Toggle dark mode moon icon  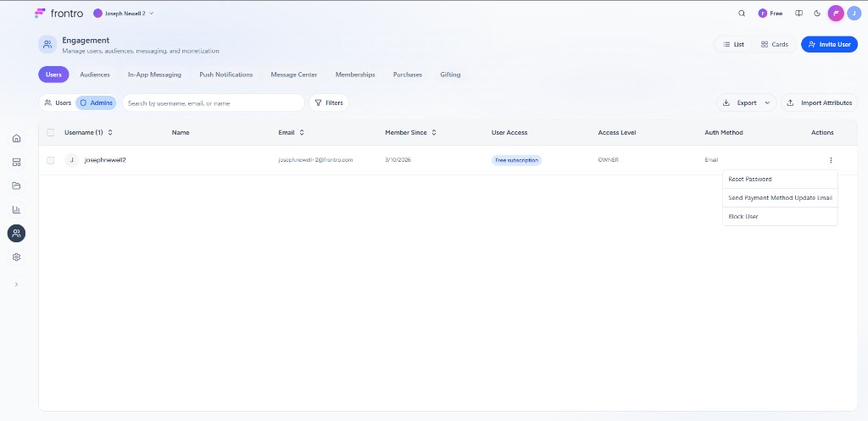coord(817,14)
